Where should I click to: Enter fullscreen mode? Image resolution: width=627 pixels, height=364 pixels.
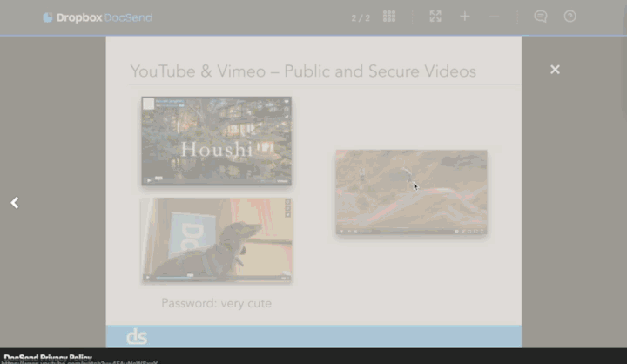click(435, 17)
